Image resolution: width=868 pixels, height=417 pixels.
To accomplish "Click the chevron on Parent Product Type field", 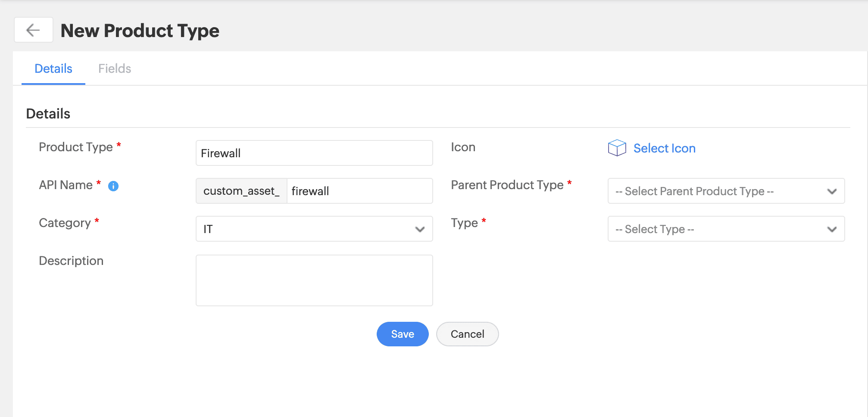I will coord(832,191).
